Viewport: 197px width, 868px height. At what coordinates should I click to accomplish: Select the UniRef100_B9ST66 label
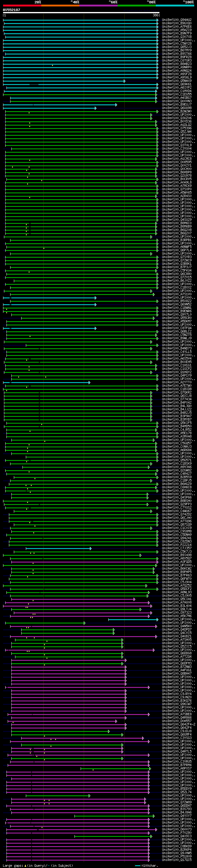click(x=177, y=54)
